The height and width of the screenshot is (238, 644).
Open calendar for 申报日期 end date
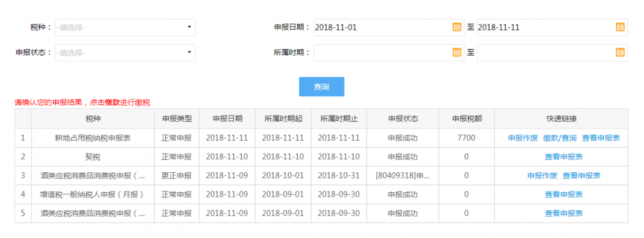point(620,28)
